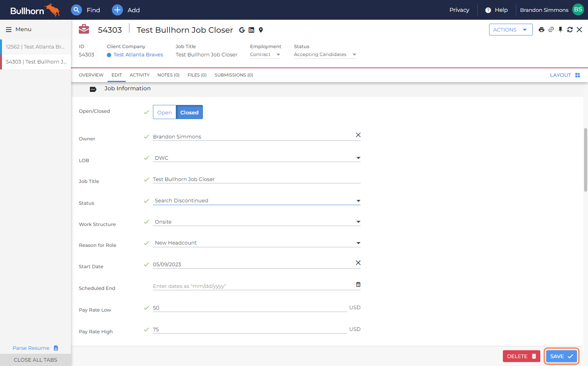The height and width of the screenshot is (366, 588).
Task: Click the Pay Rate Low input field
Action: [250, 308]
